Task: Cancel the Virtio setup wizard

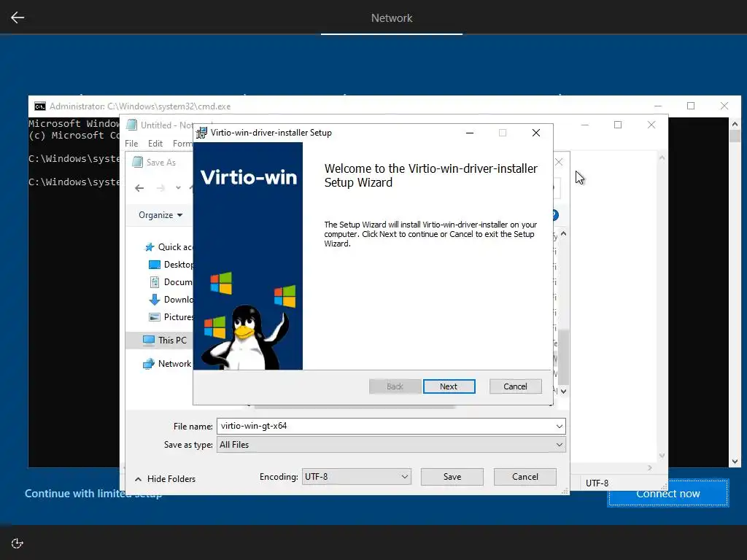Action: [x=516, y=386]
